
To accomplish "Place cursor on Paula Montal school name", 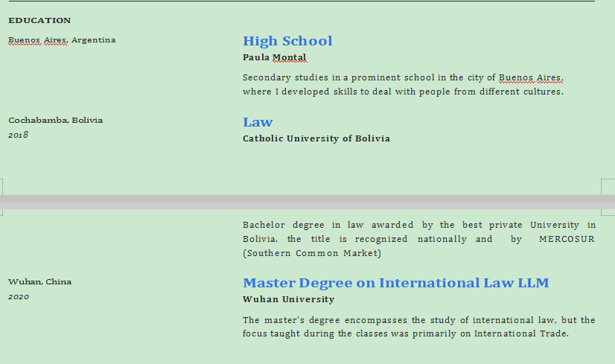I will (274, 57).
